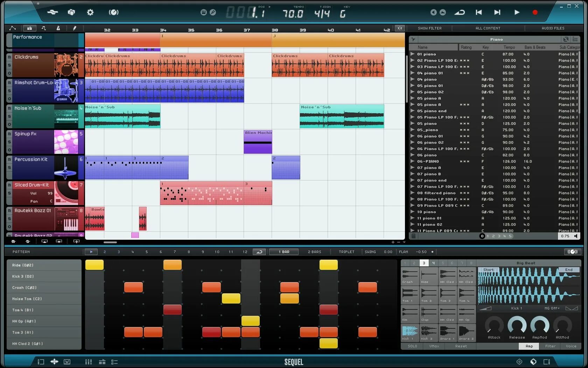Sort the media list by the Tempo column

509,47
